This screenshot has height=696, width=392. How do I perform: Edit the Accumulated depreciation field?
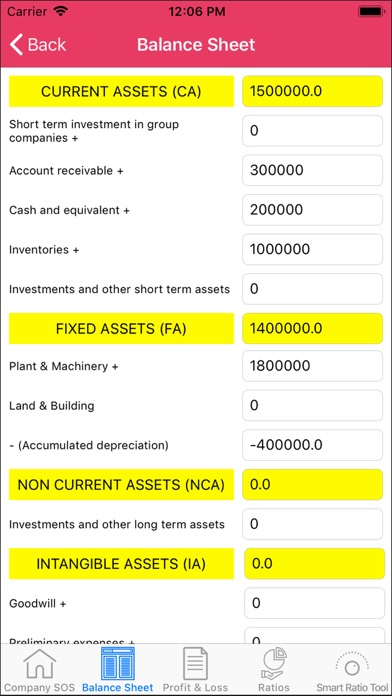pyautogui.click(x=313, y=445)
